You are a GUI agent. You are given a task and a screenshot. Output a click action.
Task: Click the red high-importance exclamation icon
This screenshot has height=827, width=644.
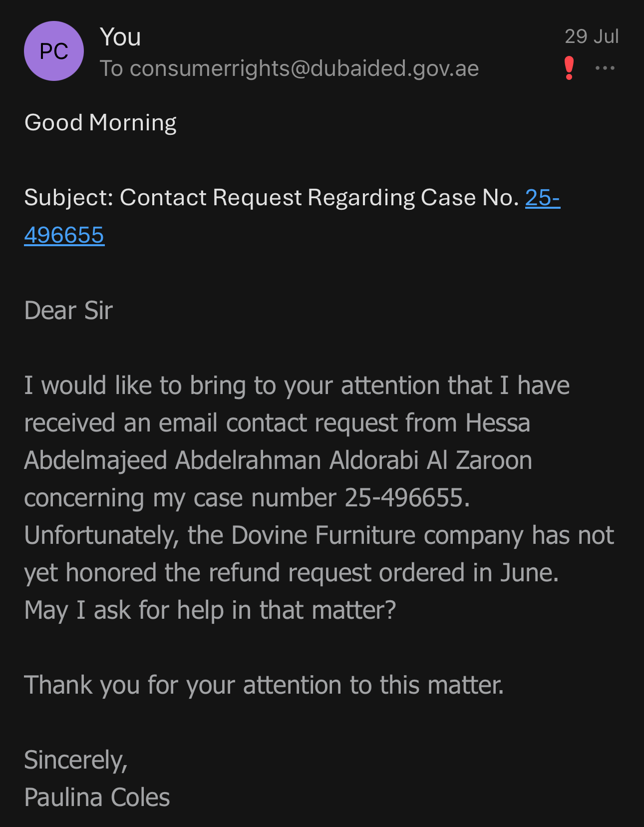coord(569,68)
